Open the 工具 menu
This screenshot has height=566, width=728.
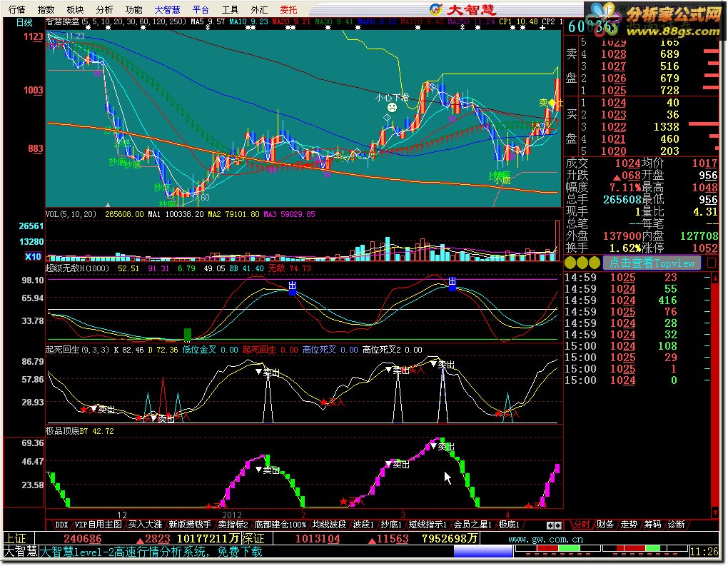point(230,9)
